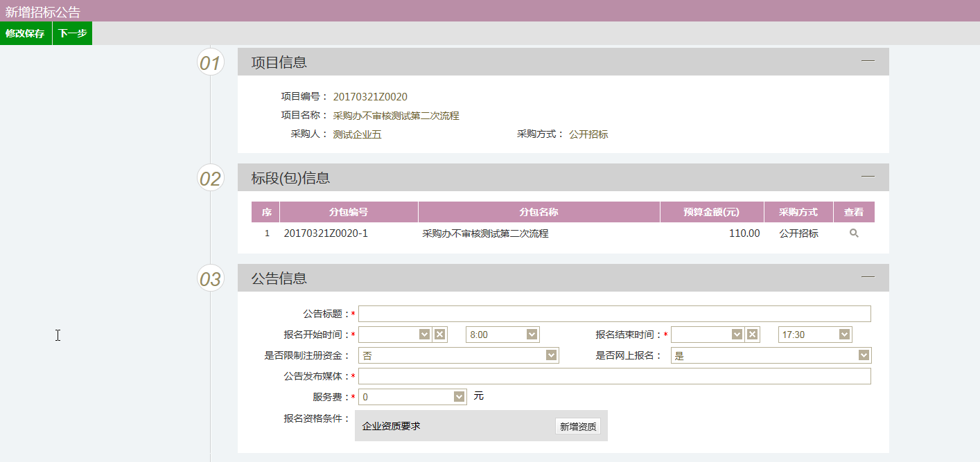Click the 公告发布媒体 input field
Screen dimensions: 980x462
614,376
